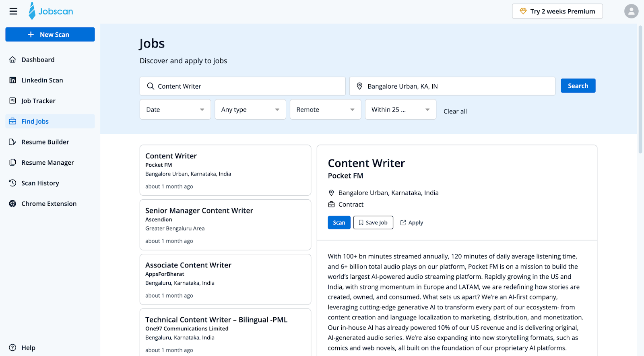The height and width of the screenshot is (356, 644).
Task: Expand the Remote filter dropdown
Action: pos(325,110)
